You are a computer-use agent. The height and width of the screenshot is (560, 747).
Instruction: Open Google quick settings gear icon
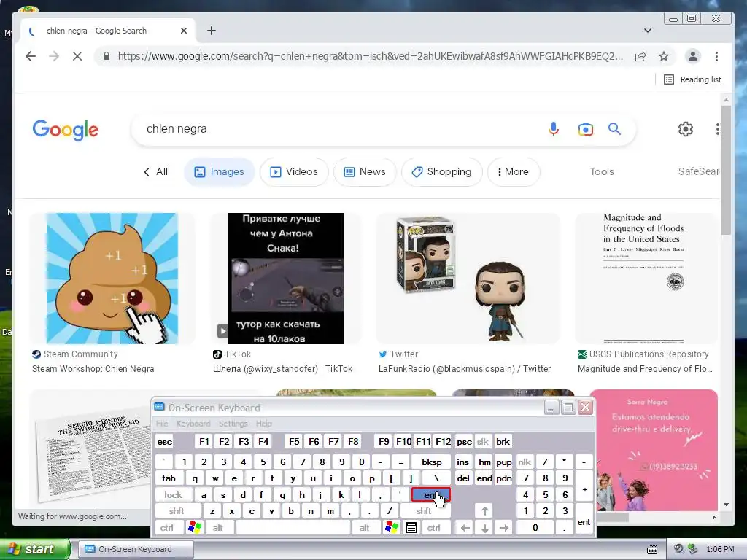[686, 129]
